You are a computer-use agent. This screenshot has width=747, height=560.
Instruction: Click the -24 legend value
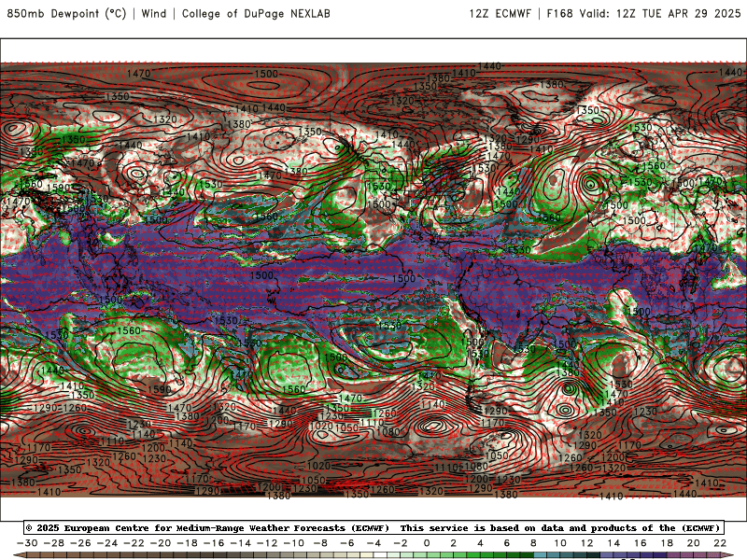(x=106, y=543)
